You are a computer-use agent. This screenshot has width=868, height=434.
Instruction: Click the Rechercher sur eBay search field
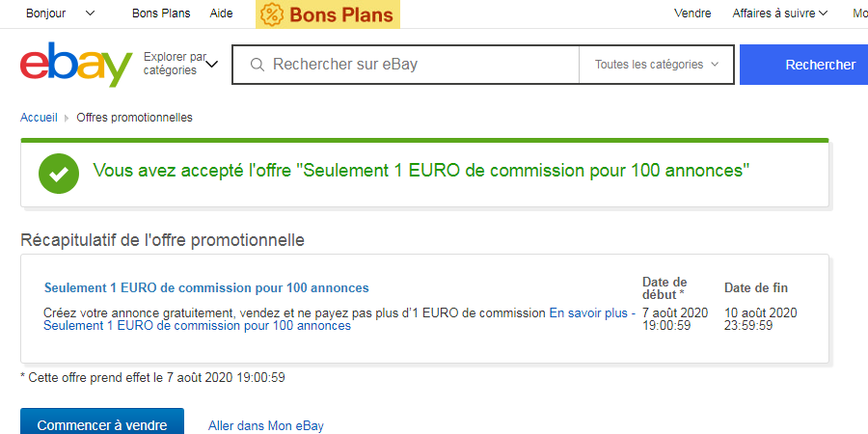click(x=415, y=65)
